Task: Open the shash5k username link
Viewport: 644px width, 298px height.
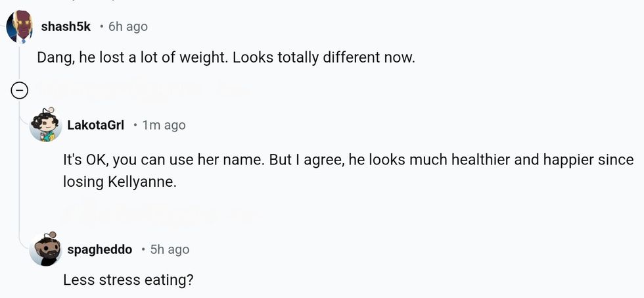Action: tap(66, 27)
